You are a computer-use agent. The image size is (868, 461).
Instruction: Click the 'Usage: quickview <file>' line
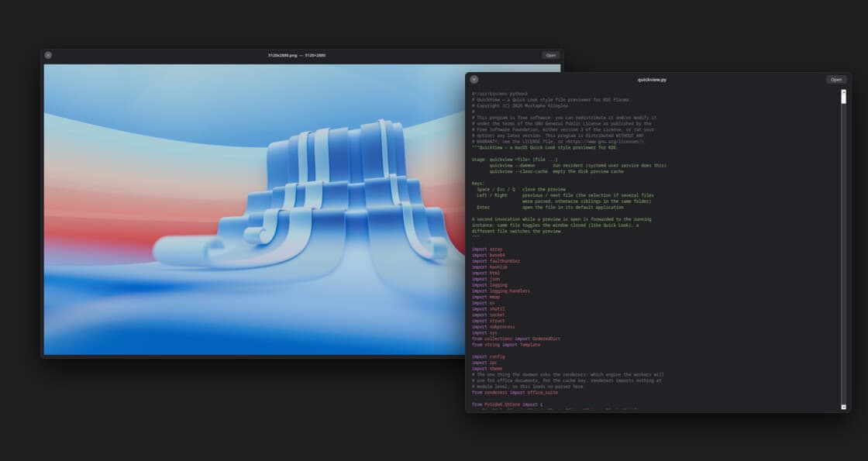[x=515, y=160]
